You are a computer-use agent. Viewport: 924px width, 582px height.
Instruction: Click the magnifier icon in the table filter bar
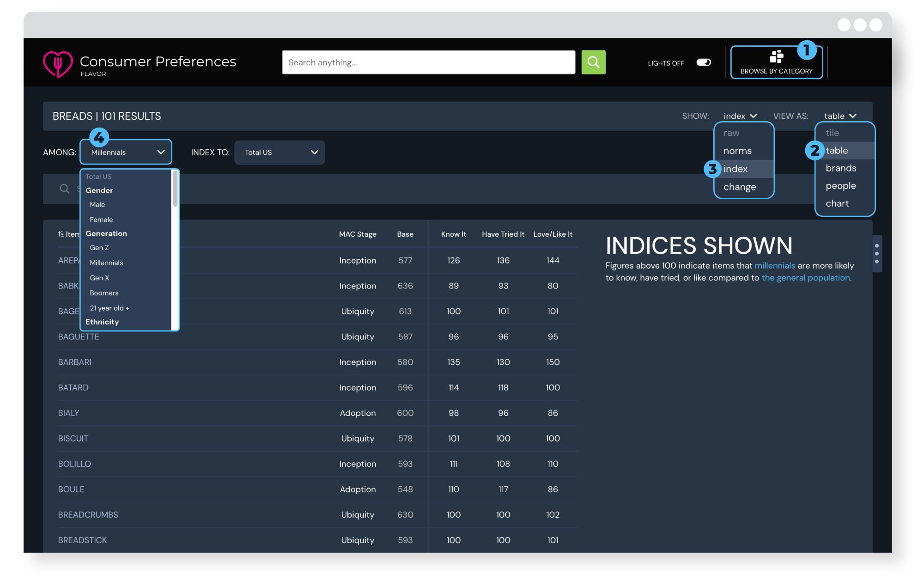pos(64,189)
